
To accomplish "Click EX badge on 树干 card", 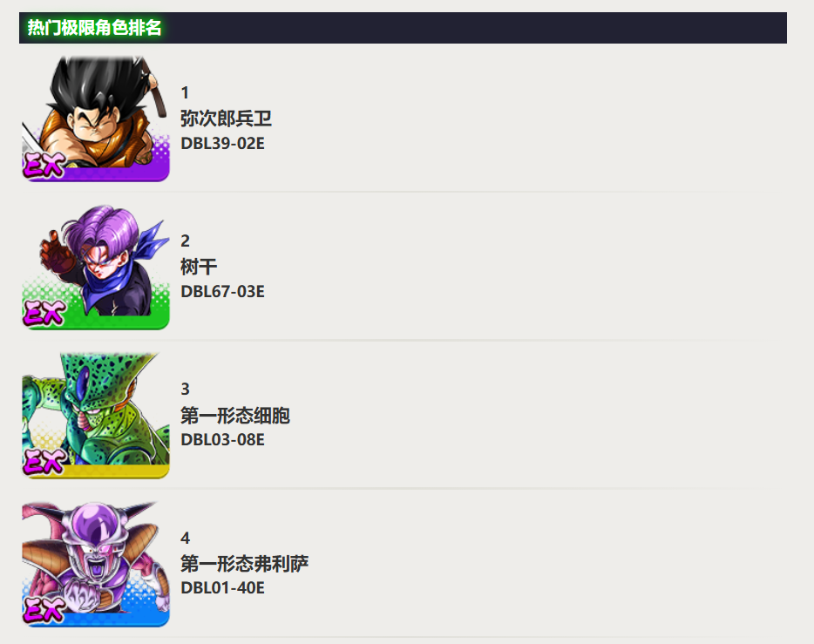I will pyautogui.click(x=44, y=312).
